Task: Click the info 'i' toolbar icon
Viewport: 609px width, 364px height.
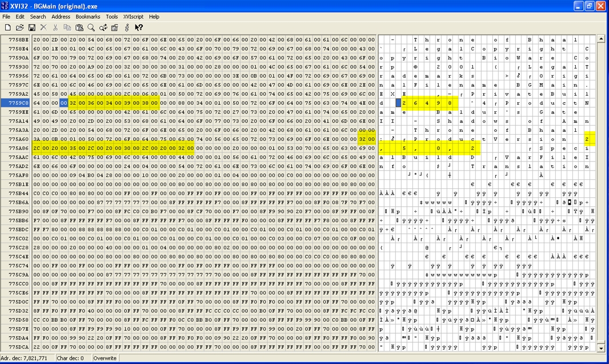Action: (127, 27)
